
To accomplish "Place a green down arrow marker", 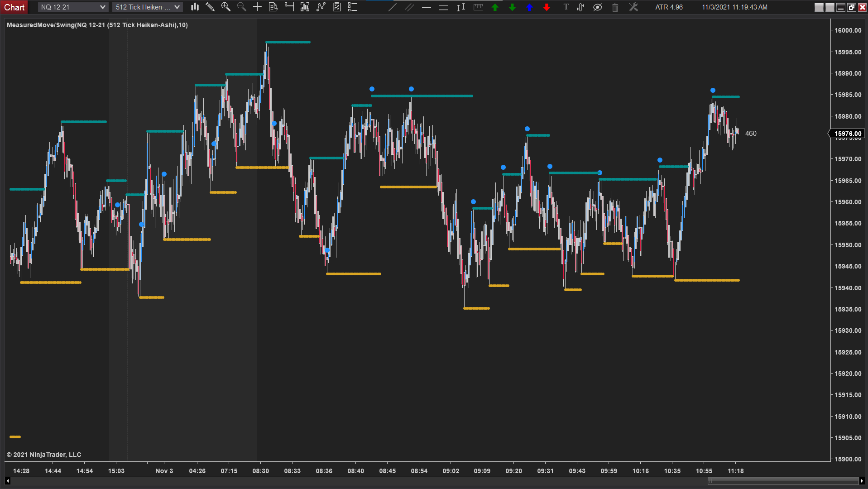I will pos(513,7).
